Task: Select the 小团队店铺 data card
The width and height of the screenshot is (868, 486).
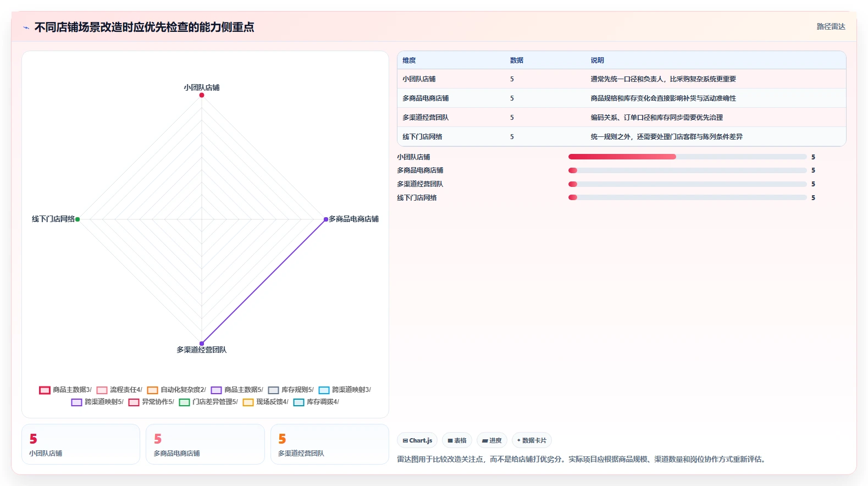Action: click(81, 444)
